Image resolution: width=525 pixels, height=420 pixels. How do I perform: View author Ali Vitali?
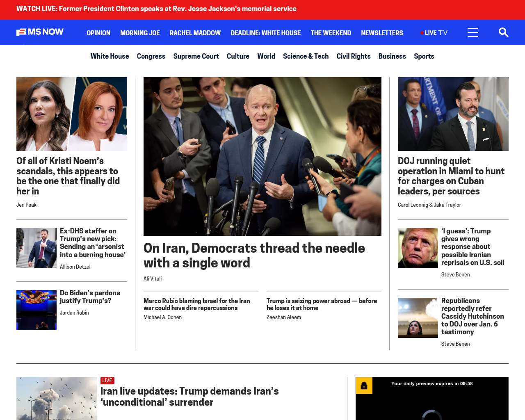(x=153, y=278)
